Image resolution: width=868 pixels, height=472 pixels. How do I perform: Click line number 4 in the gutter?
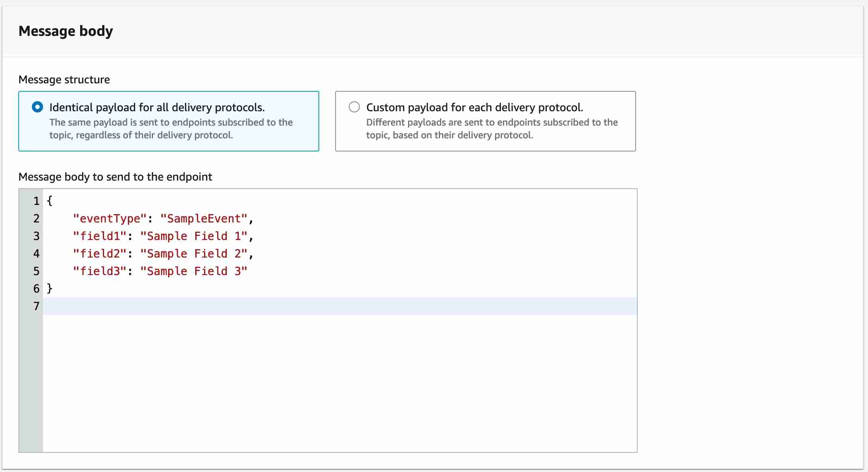[36, 254]
